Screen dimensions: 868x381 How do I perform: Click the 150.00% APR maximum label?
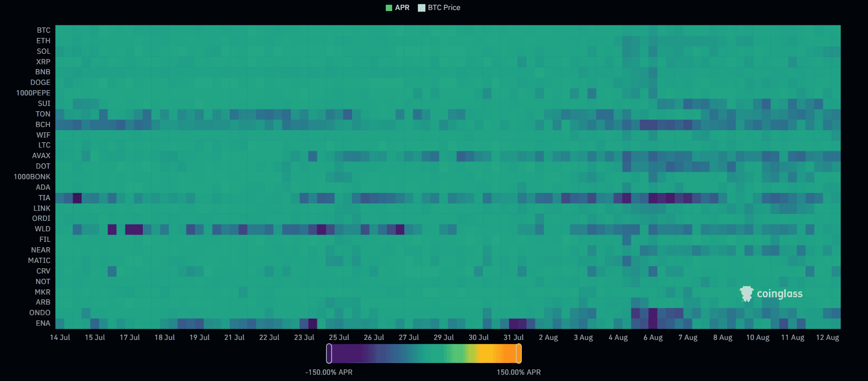pos(519,372)
